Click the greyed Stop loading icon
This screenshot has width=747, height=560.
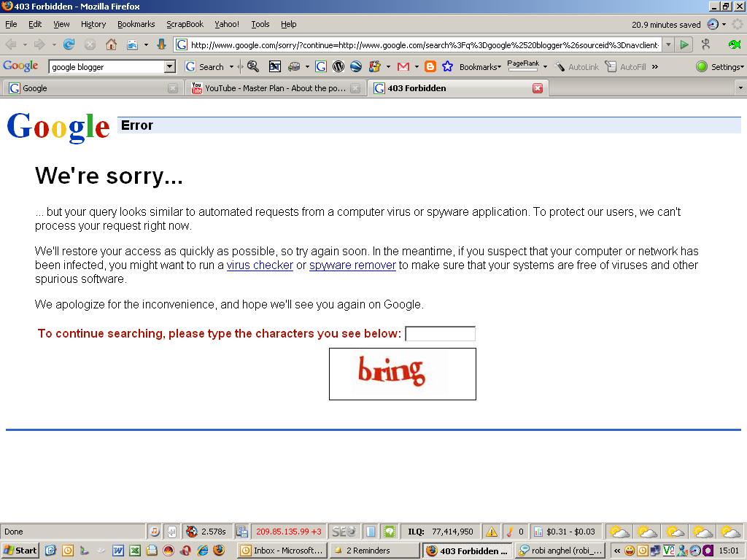click(90, 44)
